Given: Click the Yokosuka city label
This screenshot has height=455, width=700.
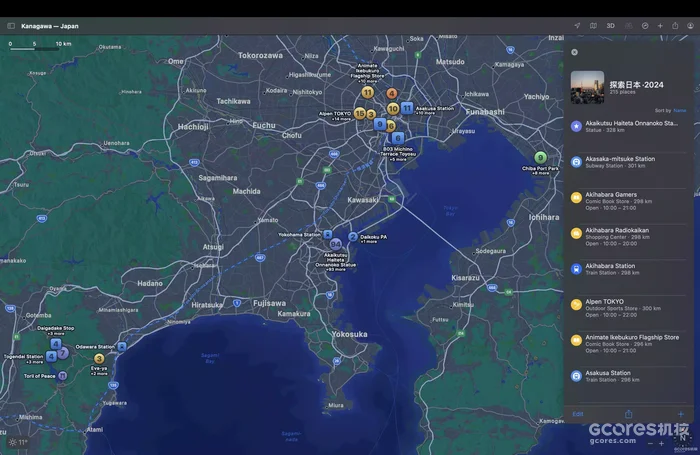Looking at the screenshot, I should pos(350,334).
